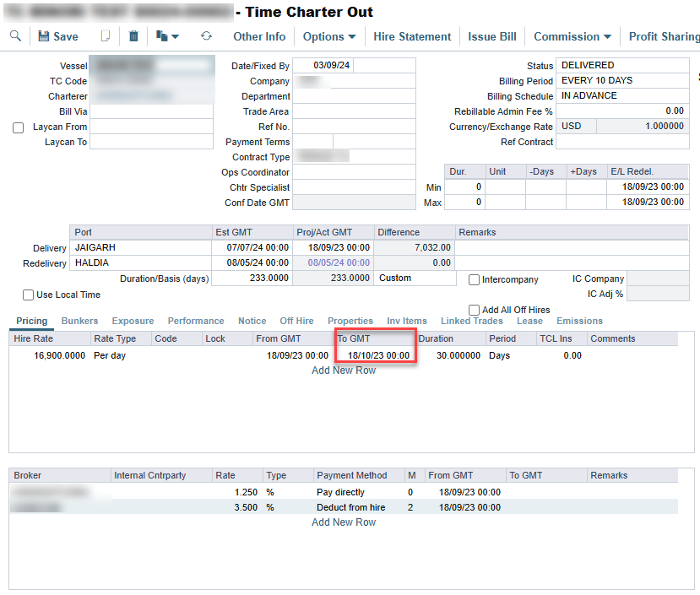Click the Hire Statement button

click(x=412, y=36)
